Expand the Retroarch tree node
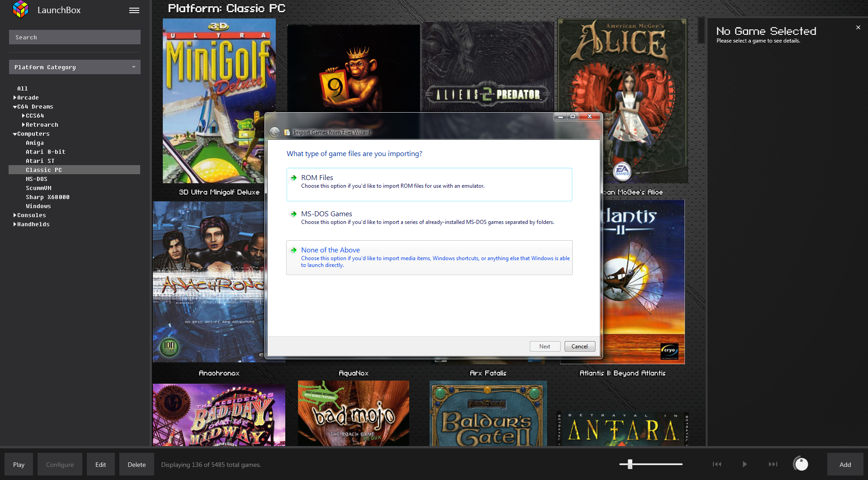 tap(24, 125)
